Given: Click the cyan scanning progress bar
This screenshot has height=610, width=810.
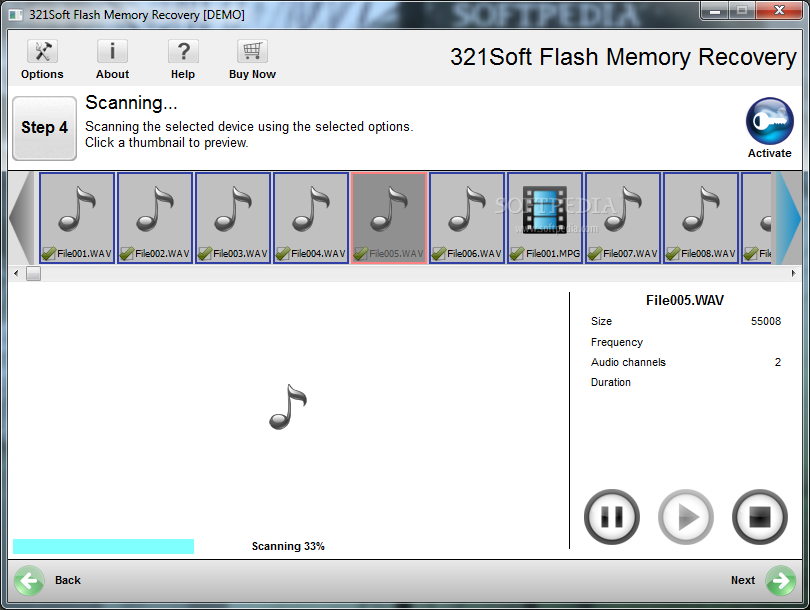Looking at the screenshot, I should pos(103,546).
